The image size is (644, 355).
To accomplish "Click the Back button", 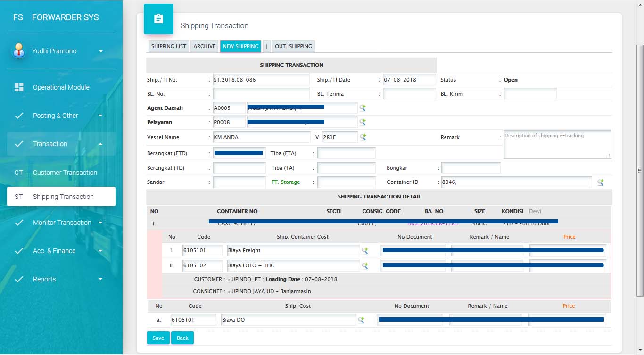I will 182,338.
